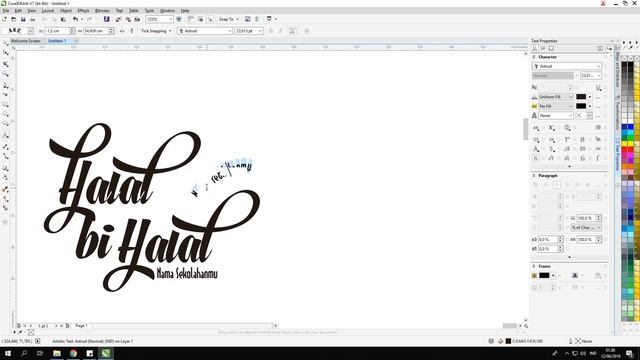Click the Save icon in the toolbar
640x360 pixels.
[23, 19]
